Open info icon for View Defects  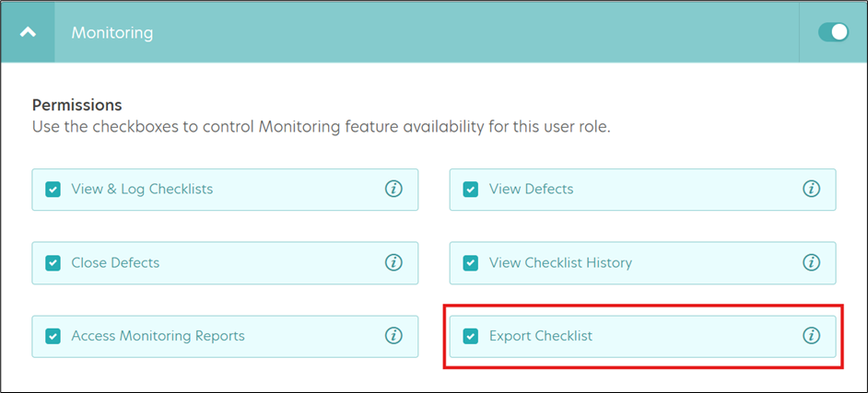(811, 189)
